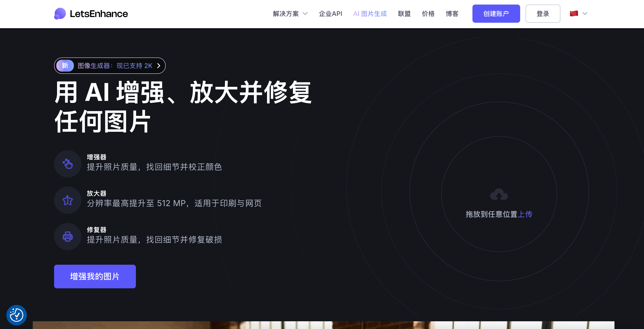Open the 联盟 menu item
This screenshot has height=329, width=644.
[x=404, y=13]
